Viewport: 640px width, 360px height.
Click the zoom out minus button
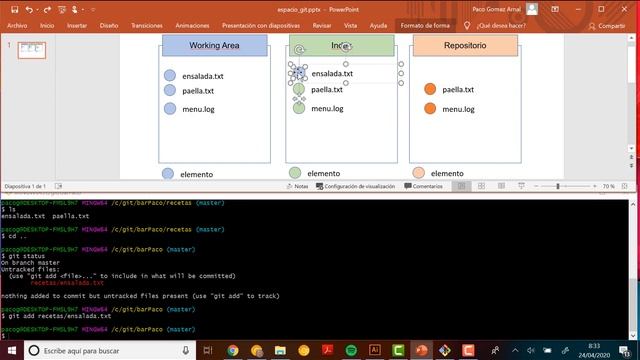pos(536,186)
